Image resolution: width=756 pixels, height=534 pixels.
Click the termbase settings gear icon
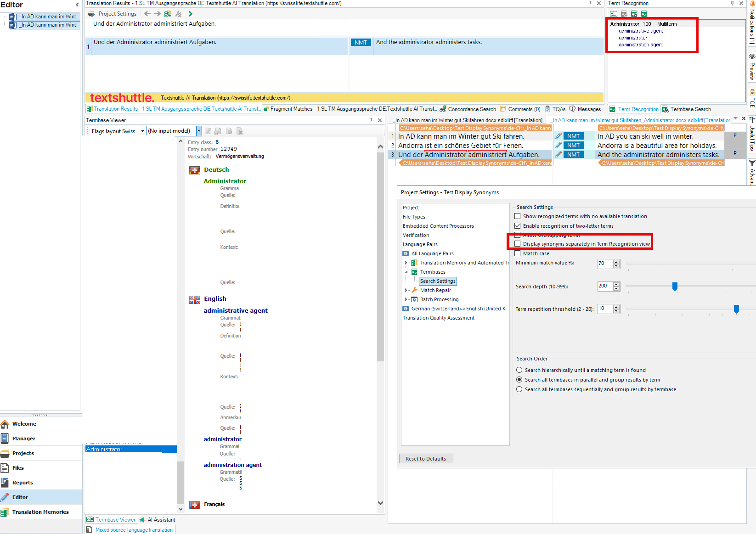[634, 14]
